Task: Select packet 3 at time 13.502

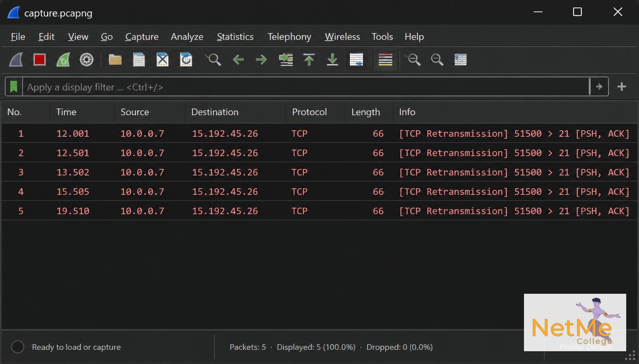Action: (319, 172)
